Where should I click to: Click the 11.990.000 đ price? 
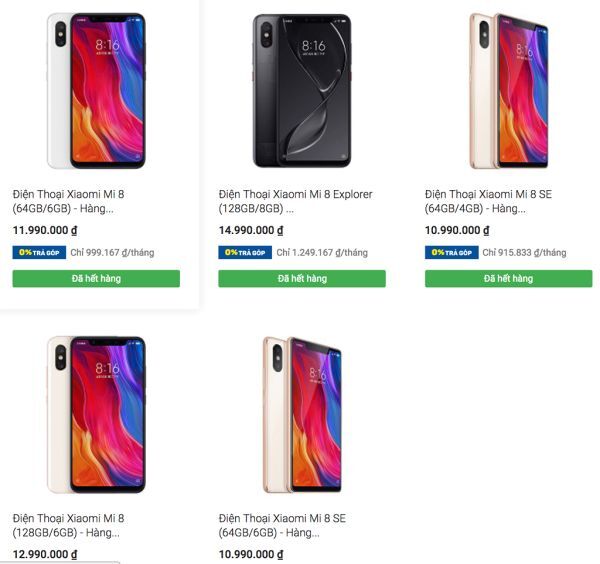tap(45, 230)
